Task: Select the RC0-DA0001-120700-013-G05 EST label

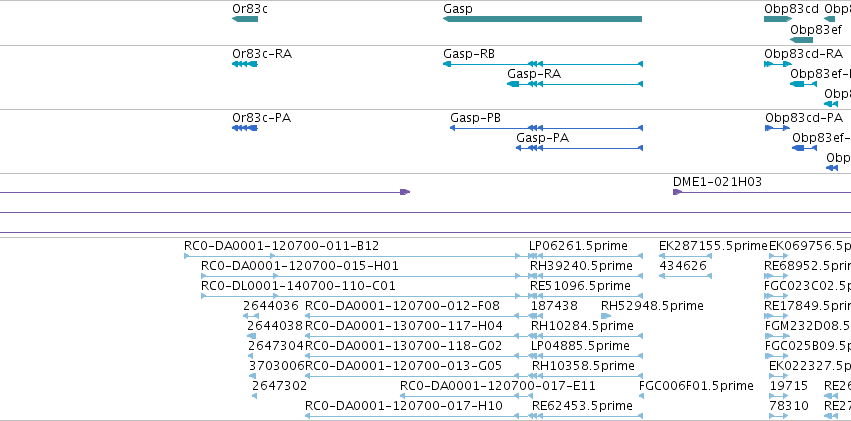Action: (403, 366)
